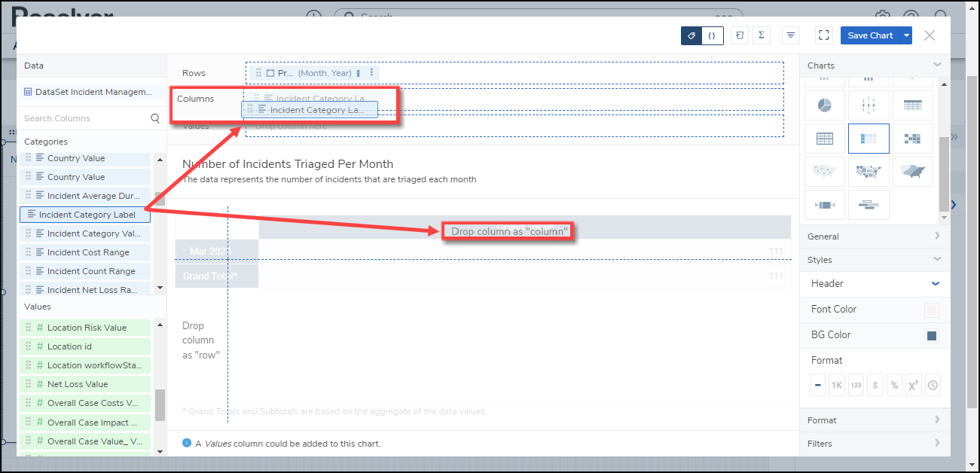980x473 pixels.
Task: Select the striped data table chart icon
Action: point(912,105)
